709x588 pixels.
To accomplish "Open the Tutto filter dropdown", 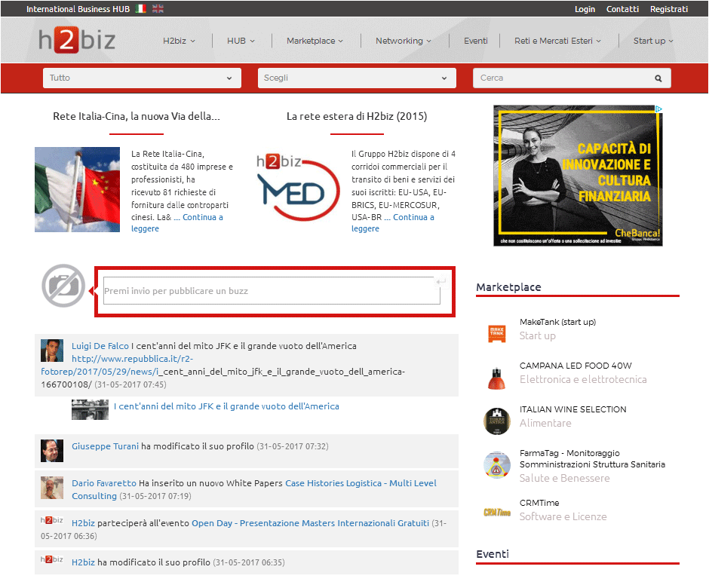I will point(142,78).
